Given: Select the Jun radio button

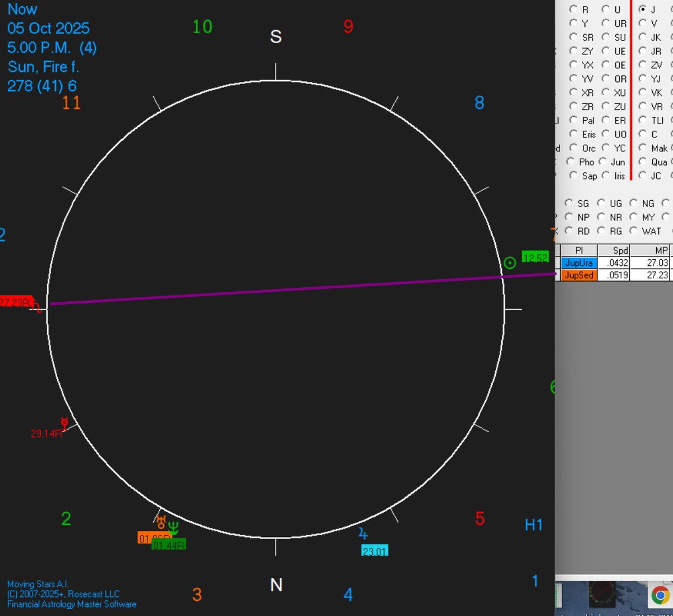Looking at the screenshot, I should [x=603, y=161].
